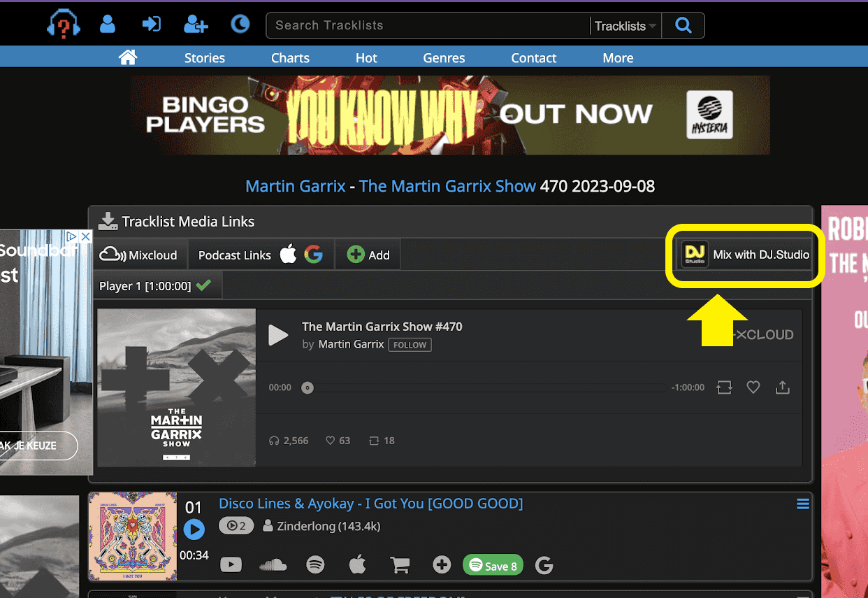Open the Spotify link for I Got You
868x598 pixels.
click(x=315, y=564)
